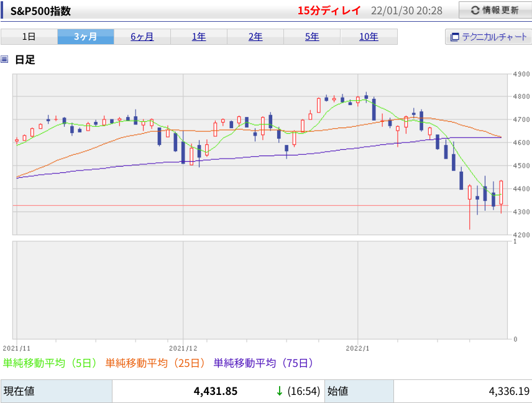The width and height of the screenshot is (532, 403).
Task: Click the square icon next to 日足
Action: coord(4,60)
